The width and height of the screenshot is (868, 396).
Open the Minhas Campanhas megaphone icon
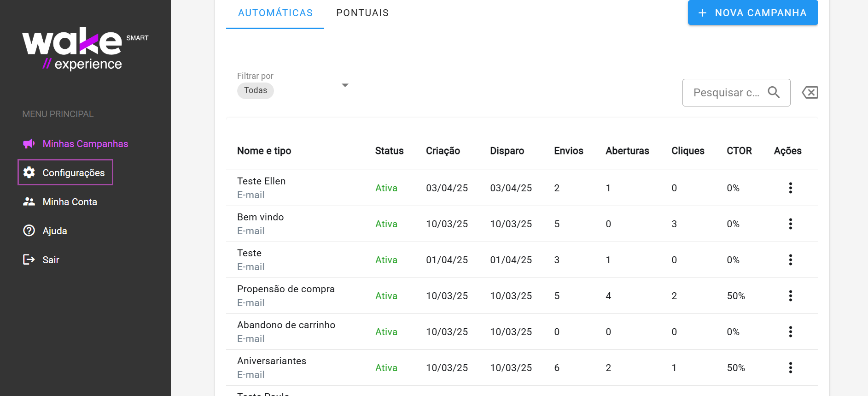pyautogui.click(x=29, y=144)
